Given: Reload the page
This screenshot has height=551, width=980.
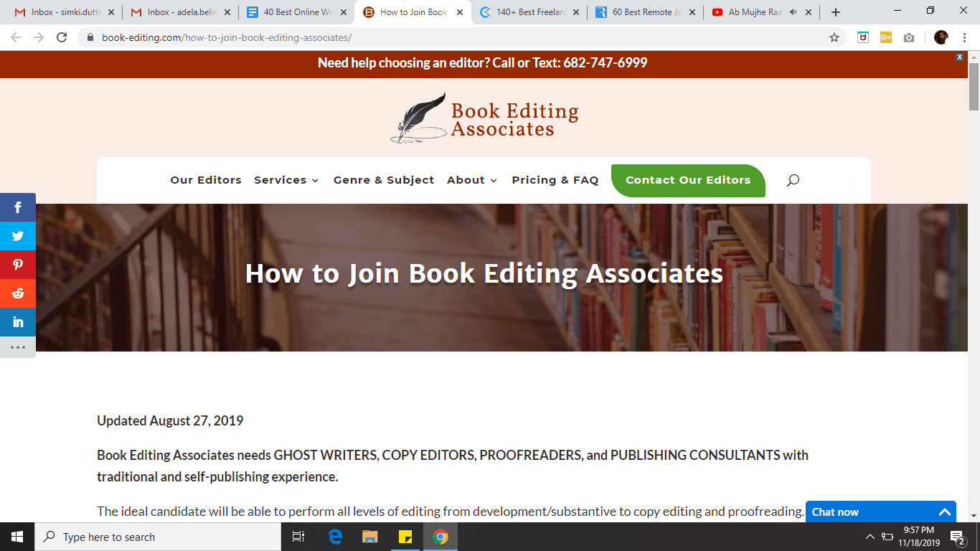Looking at the screenshot, I should click(62, 37).
